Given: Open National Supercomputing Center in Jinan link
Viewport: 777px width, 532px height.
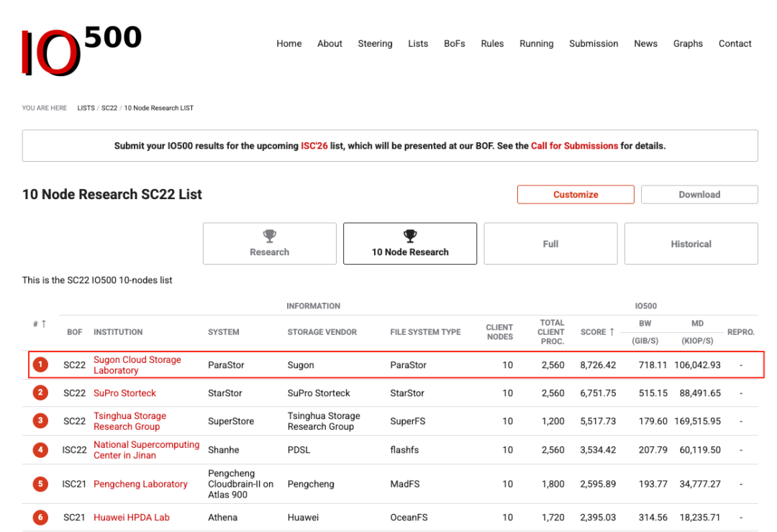Looking at the screenshot, I should (x=146, y=450).
